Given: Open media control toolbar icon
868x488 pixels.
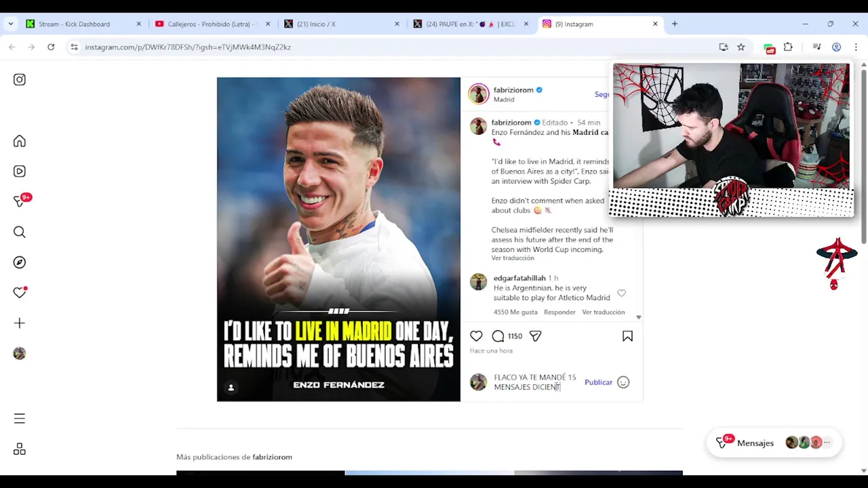Looking at the screenshot, I should pos(816,47).
